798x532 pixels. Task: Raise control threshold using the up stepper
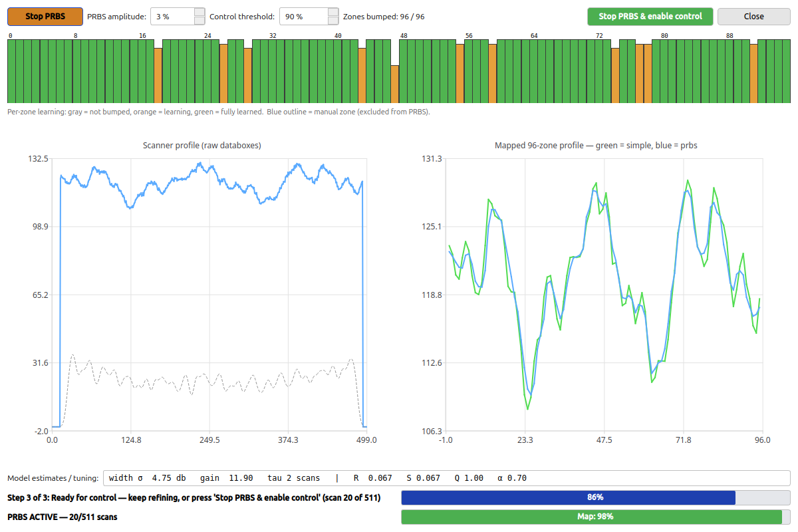(x=333, y=12)
